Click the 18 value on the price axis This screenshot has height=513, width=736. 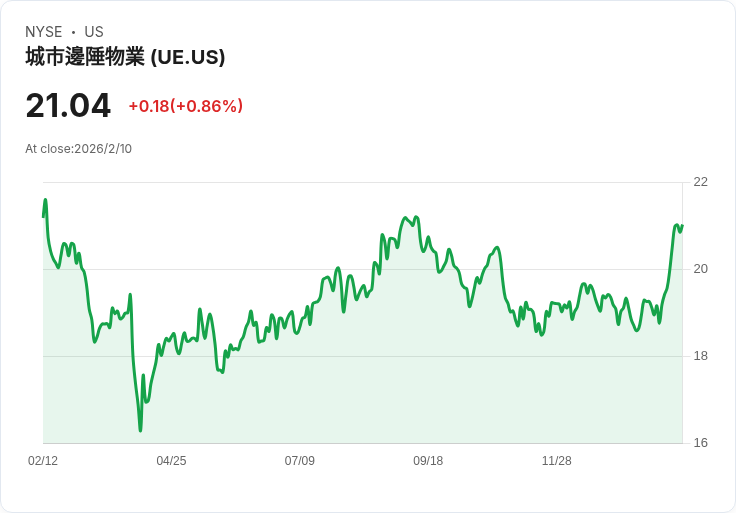tap(700, 356)
